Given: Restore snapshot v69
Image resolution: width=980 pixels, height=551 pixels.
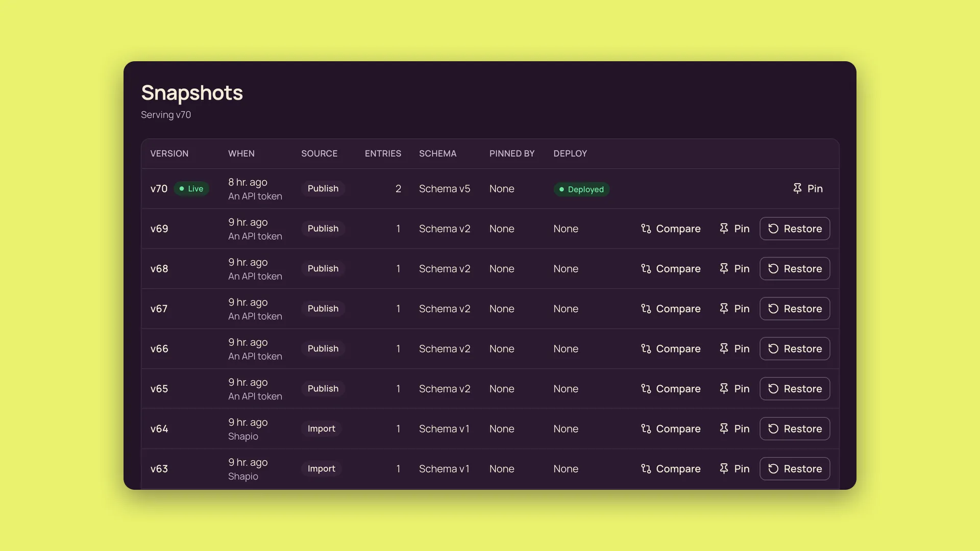Looking at the screenshot, I should [x=795, y=229].
